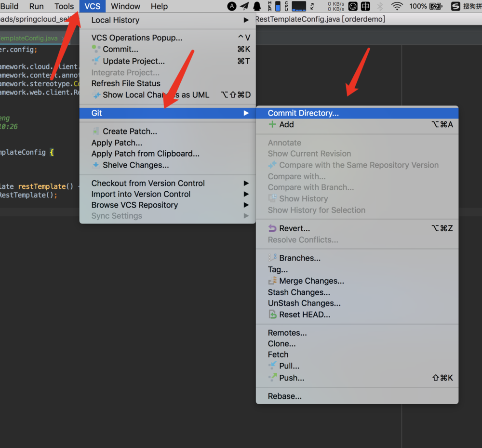
Task: Click the smiley face icon in menu bar
Action: (353, 6)
